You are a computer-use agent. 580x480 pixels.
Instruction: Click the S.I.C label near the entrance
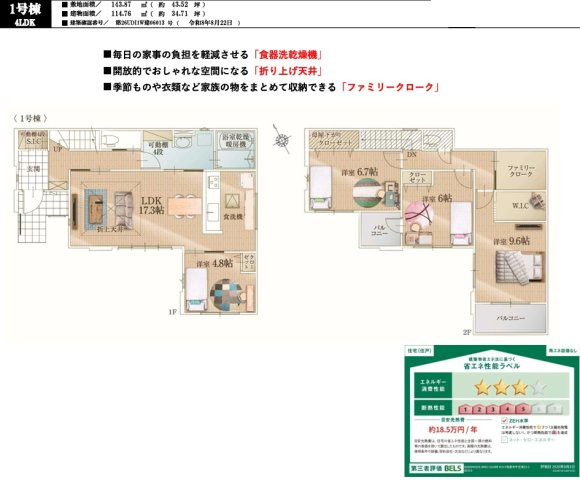coord(34,142)
